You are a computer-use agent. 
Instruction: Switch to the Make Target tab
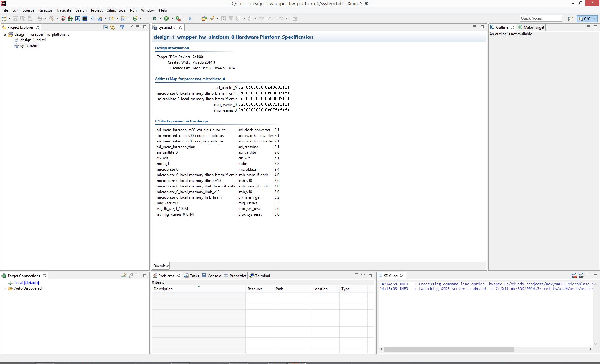pos(531,27)
